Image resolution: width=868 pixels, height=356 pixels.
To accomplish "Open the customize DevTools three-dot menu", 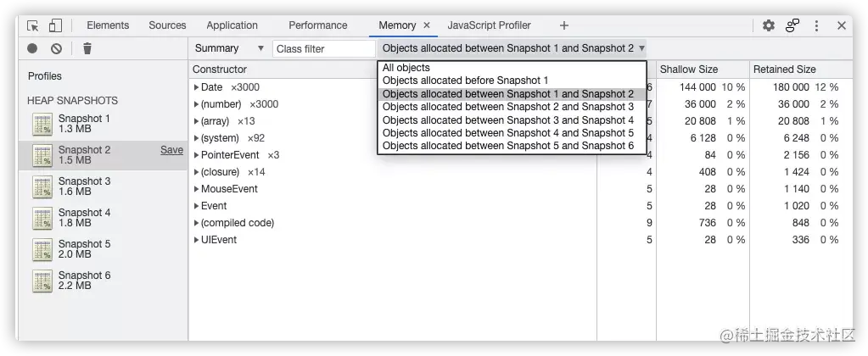I will click(x=816, y=25).
